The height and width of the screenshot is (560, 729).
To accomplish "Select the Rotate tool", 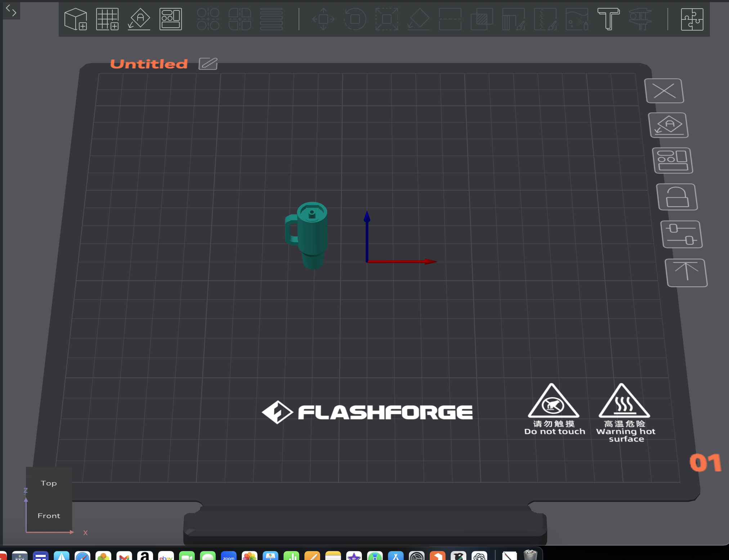I will 355,19.
